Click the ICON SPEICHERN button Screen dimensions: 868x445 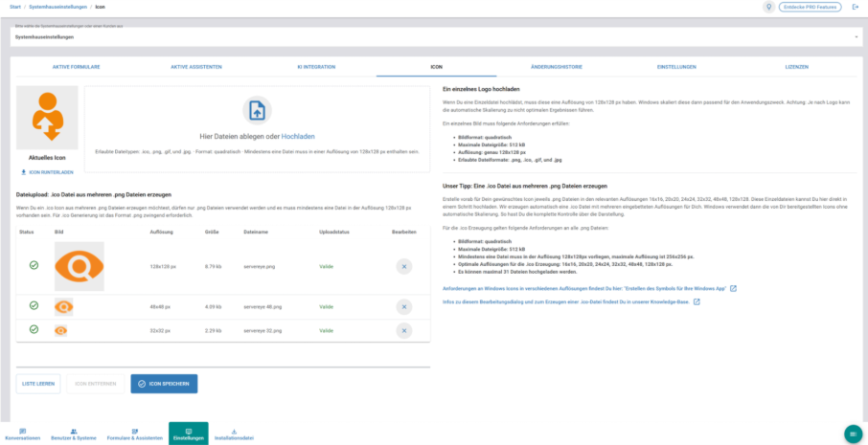pyautogui.click(x=164, y=384)
